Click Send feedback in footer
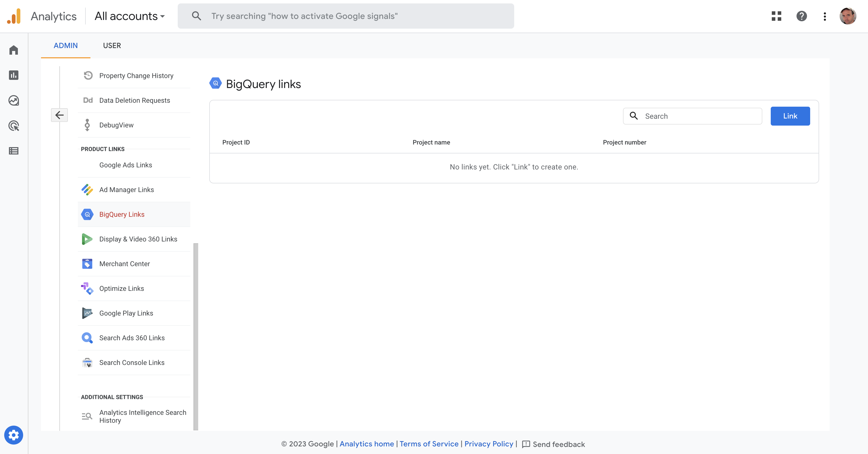The image size is (868, 454). coord(553,444)
